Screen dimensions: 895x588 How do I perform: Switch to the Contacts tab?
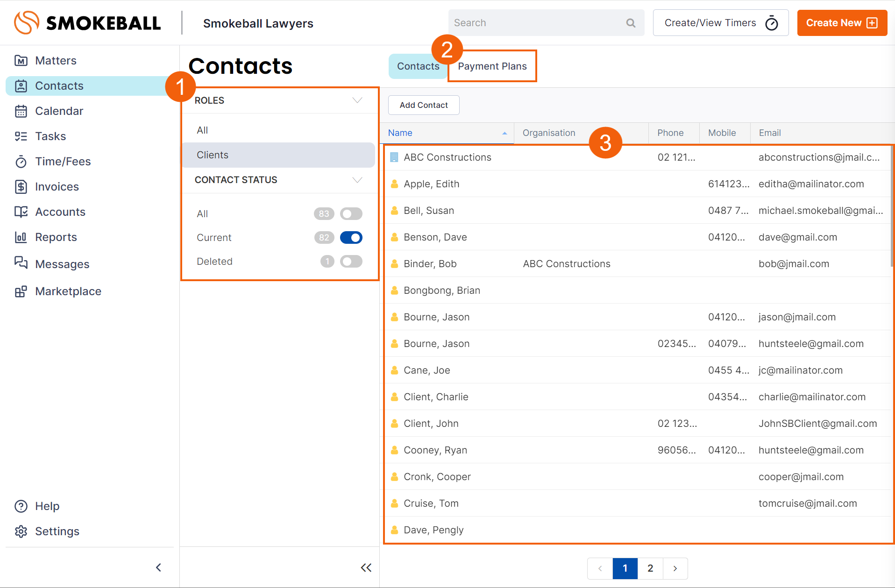tap(418, 66)
